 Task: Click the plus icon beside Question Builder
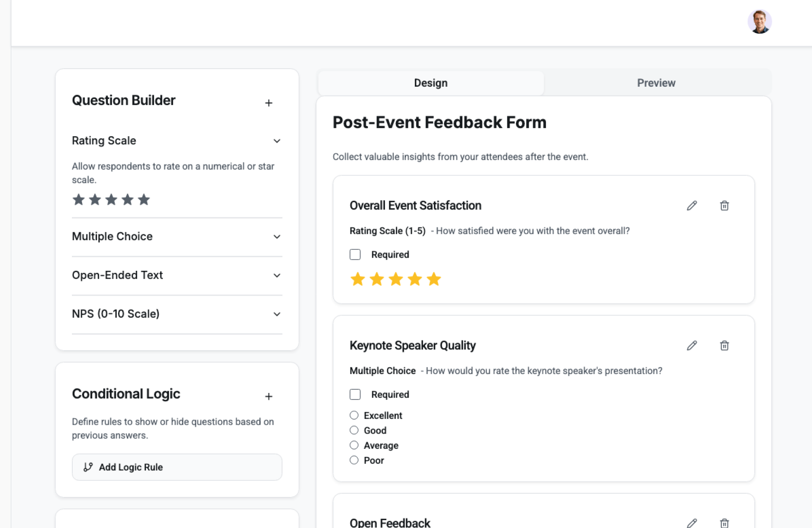269,103
